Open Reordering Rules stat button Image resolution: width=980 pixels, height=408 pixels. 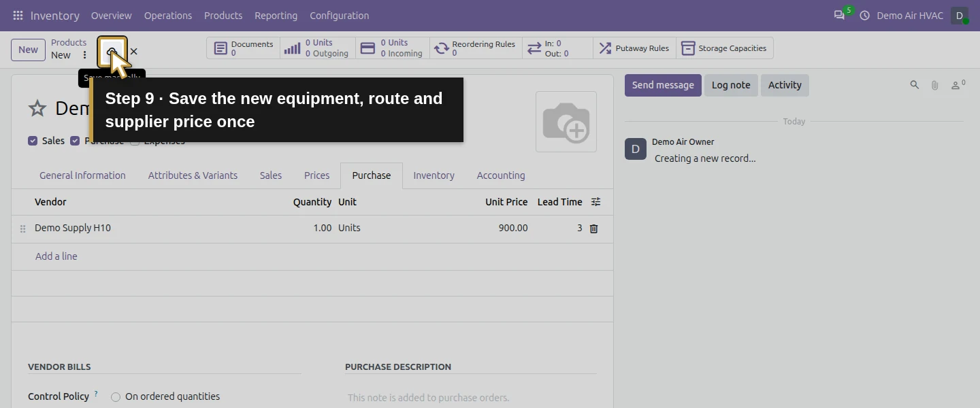(476, 48)
